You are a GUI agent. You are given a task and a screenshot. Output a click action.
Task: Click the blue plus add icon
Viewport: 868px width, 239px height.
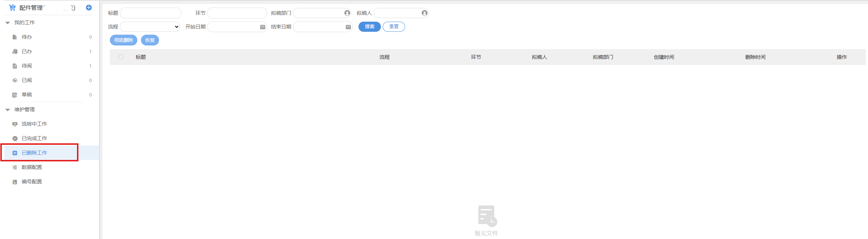tap(89, 8)
